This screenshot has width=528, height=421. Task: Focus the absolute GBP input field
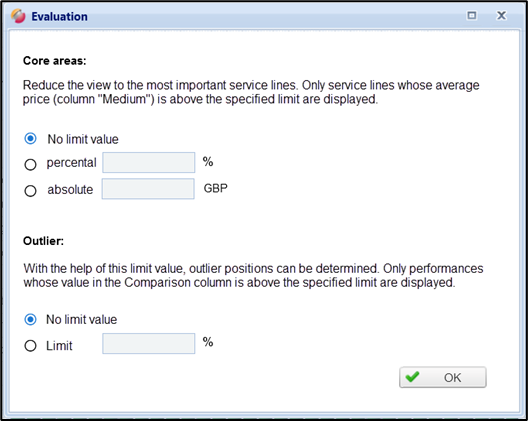pos(148,189)
